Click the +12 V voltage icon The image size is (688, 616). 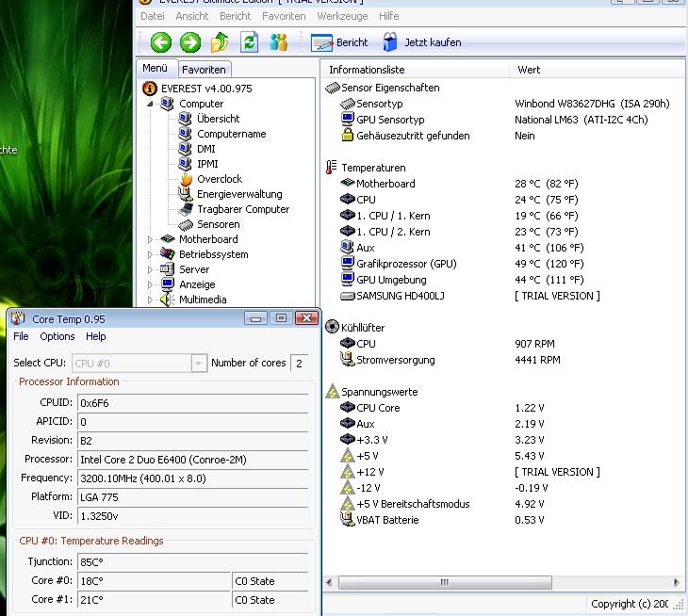[x=348, y=472]
